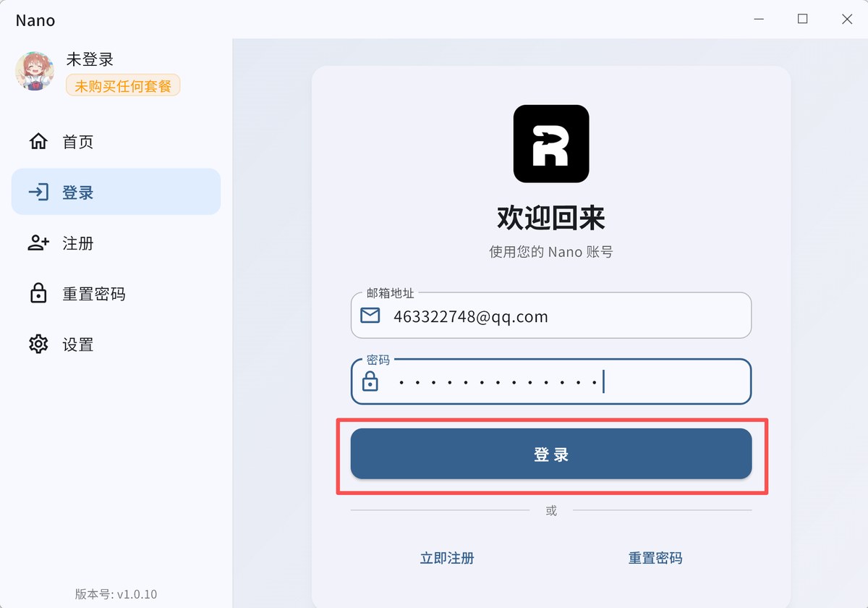Click the 欢迎回来 heading
This screenshot has height=608, width=868.
tap(551, 217)
